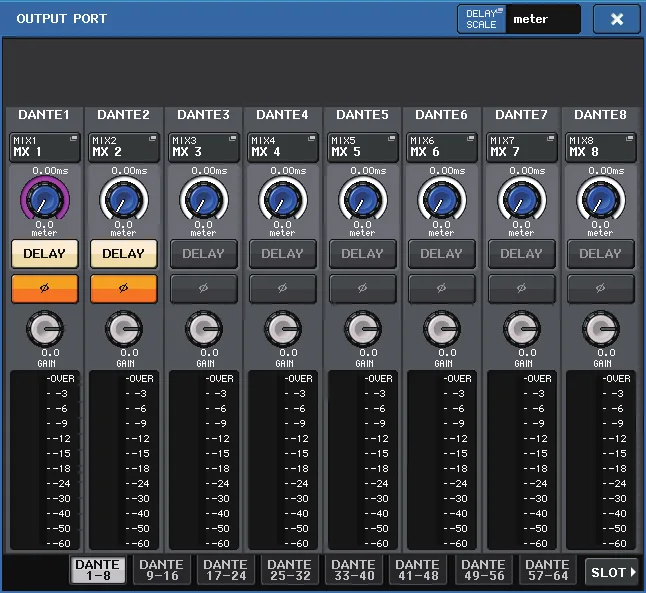
Task: Switch to DANTE 17-24 tab
Action: (x=226, y=570)
